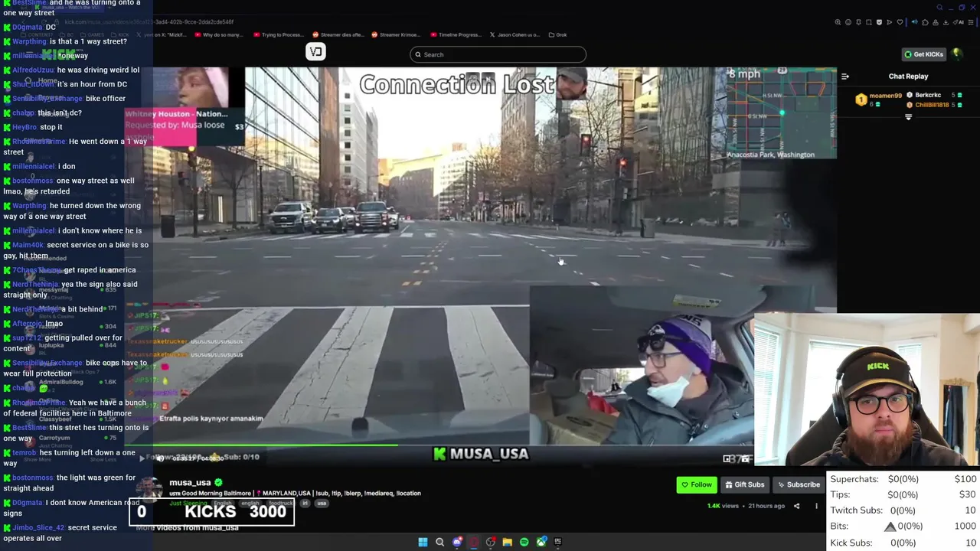Click the browser shield icon
980x551 pixels.
point(879,22)
